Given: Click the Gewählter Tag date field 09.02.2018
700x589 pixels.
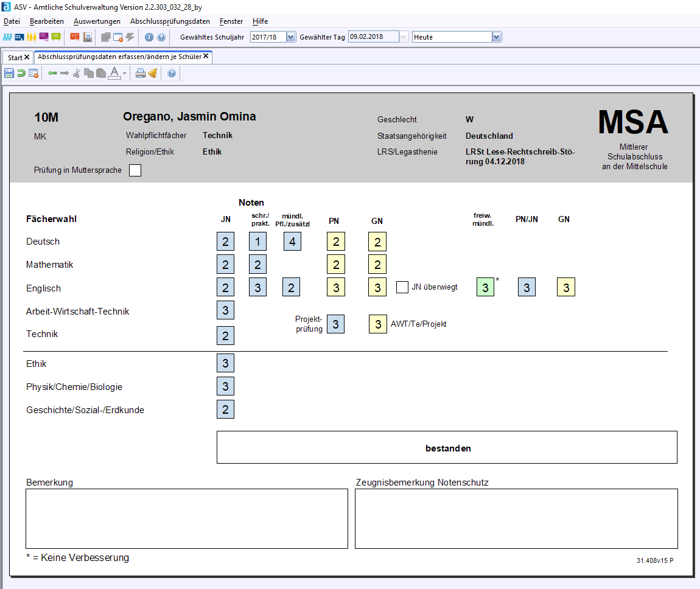Looking at the screenshot, I should [374, 37].
